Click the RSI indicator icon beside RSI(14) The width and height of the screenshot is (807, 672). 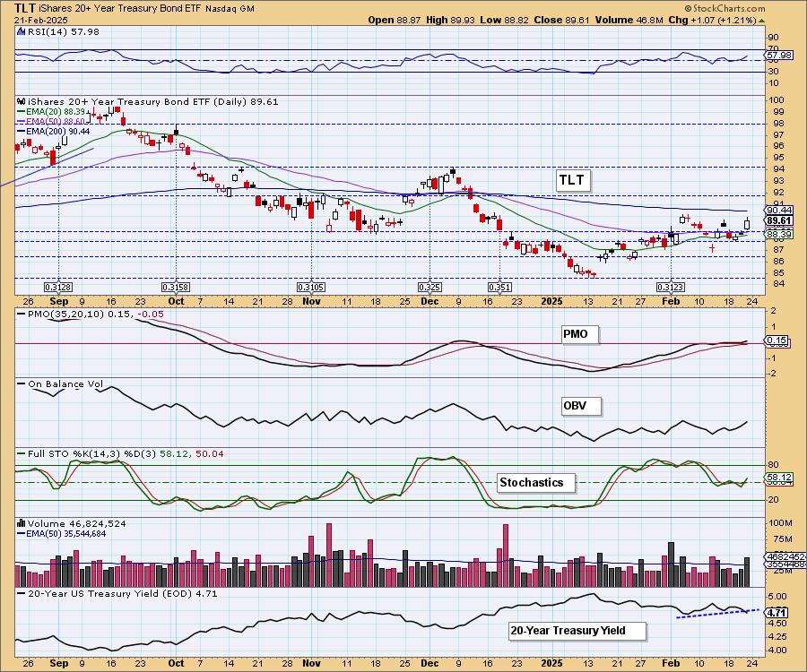click(22, 31)
